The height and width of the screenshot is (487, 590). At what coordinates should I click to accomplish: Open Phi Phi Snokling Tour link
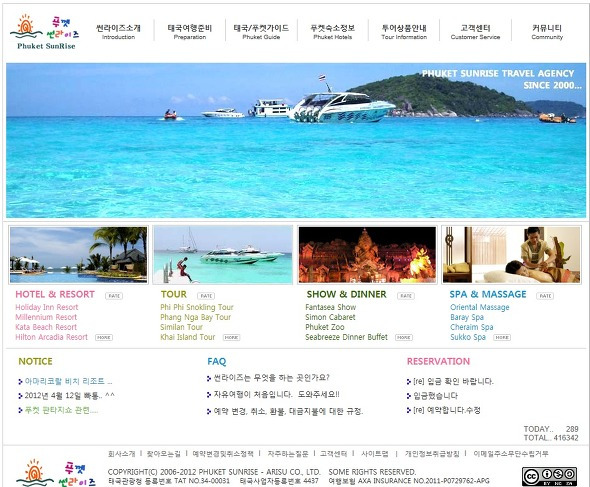[x=197, y=307]
